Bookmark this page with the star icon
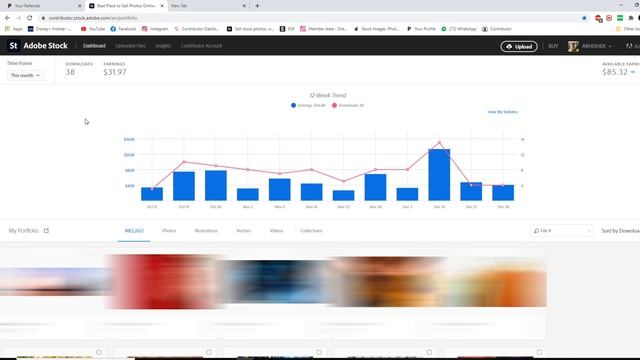Viewport: 640px width, 360px height. click(584, 18)
